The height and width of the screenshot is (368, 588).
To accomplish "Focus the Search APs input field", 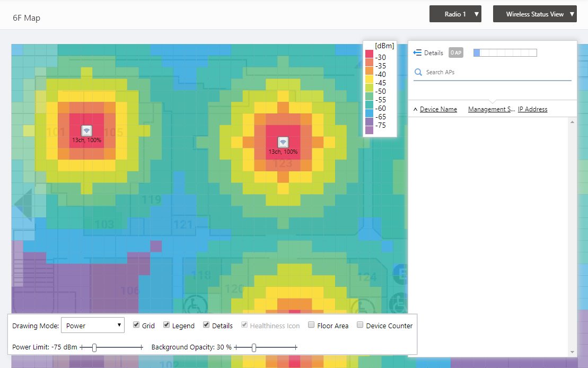I will pos(496,72).
